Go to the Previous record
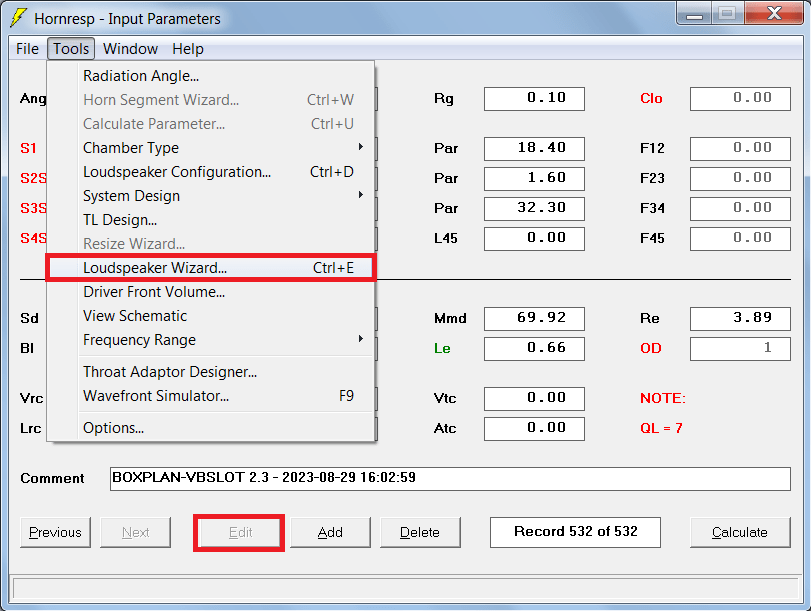The height and width of the screenshot is (611, 811). pyautogui.click(x=55, y=532)
